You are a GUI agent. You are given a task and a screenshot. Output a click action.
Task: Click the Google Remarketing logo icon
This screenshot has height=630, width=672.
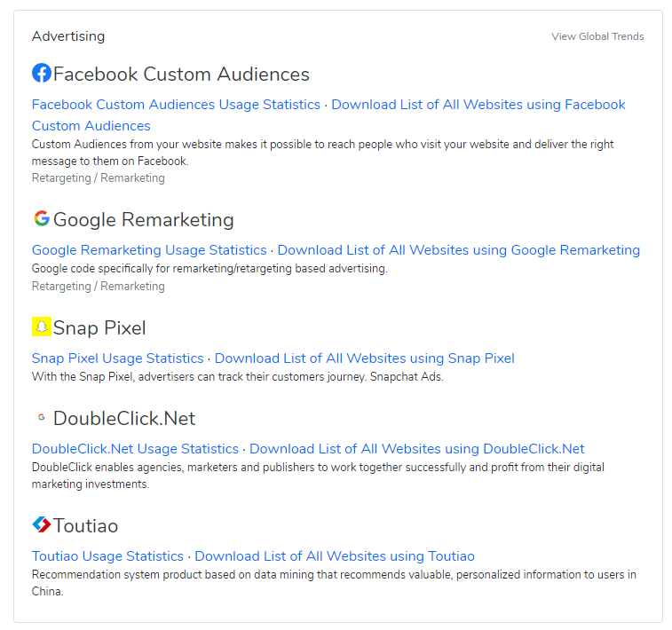click(x=41, y=218)
